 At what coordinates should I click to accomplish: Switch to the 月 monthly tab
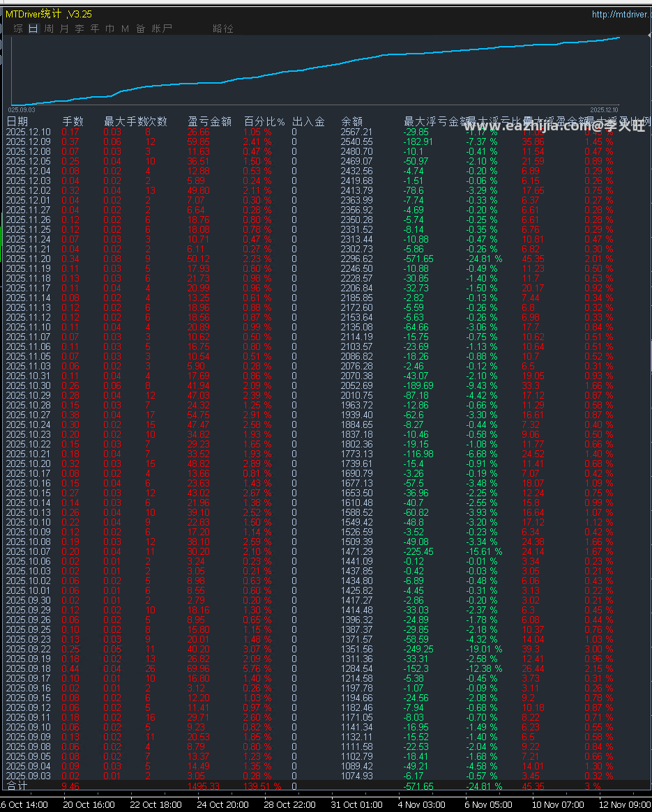[x=64, y=29]
